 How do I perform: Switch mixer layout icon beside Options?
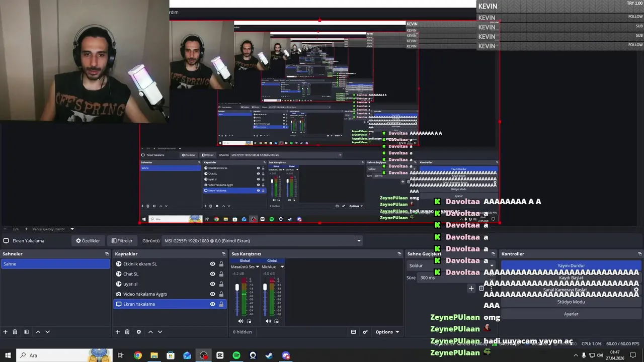coord(353,332)
